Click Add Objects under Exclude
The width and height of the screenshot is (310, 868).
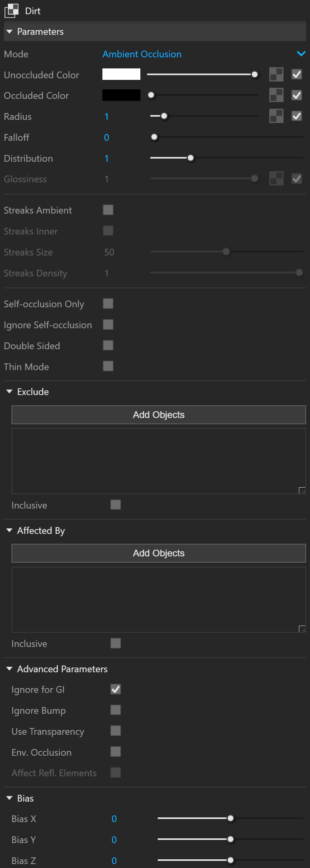click(159, 415)
